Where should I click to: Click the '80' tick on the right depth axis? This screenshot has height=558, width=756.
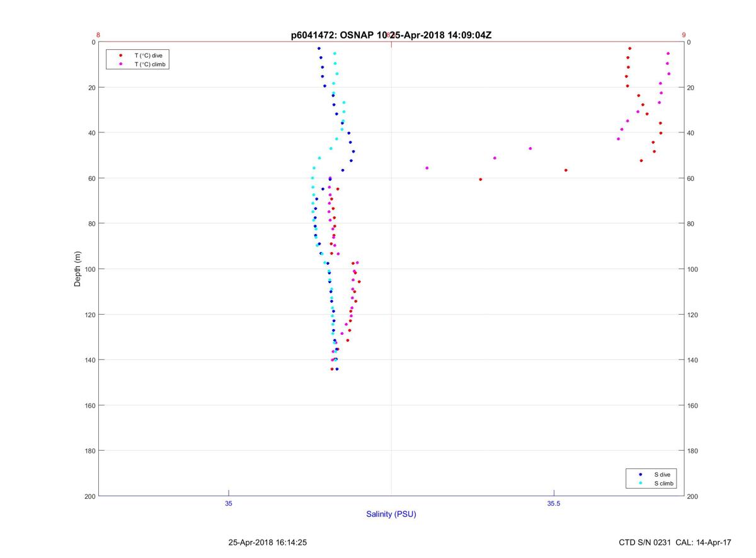click(x=690, y=224)
